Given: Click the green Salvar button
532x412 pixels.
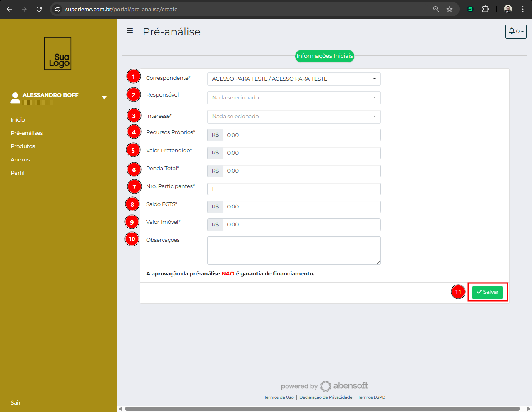Looking at the screenshot, I should (487, 292).
